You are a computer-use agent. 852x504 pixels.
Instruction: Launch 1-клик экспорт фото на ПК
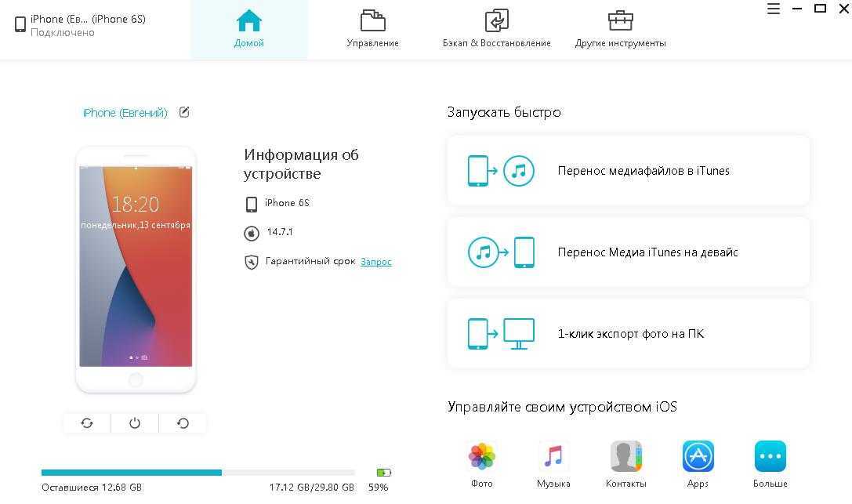[628, 333]
